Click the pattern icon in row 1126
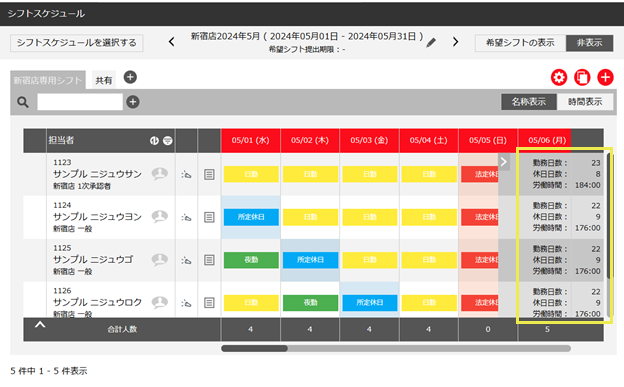The height and width of the screenshot is (387, 624). 186,303
